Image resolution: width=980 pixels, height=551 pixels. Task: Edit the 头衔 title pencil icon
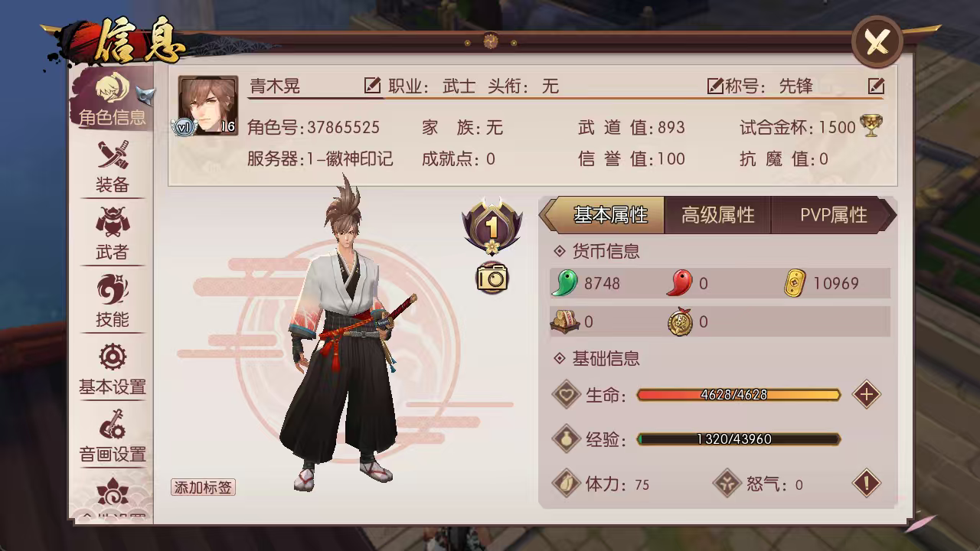pos(715,86)
